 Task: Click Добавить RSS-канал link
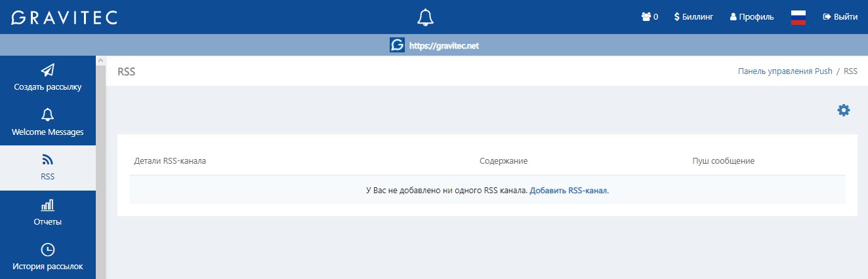click(569, 191)
